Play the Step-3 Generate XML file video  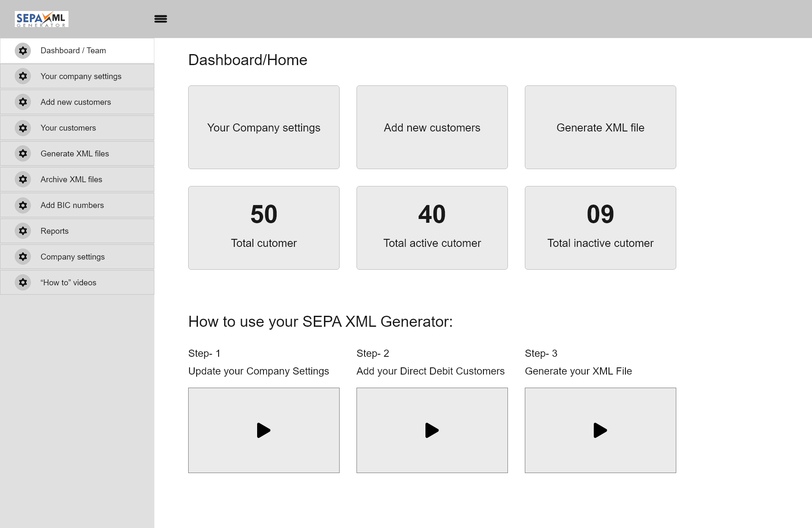pyautogui.click(x=600, y=430)
